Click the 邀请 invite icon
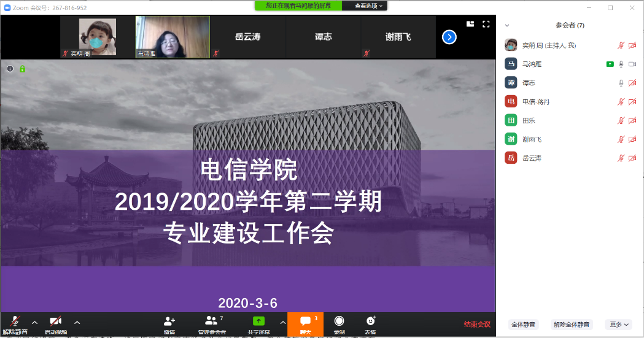 point(169,324)
